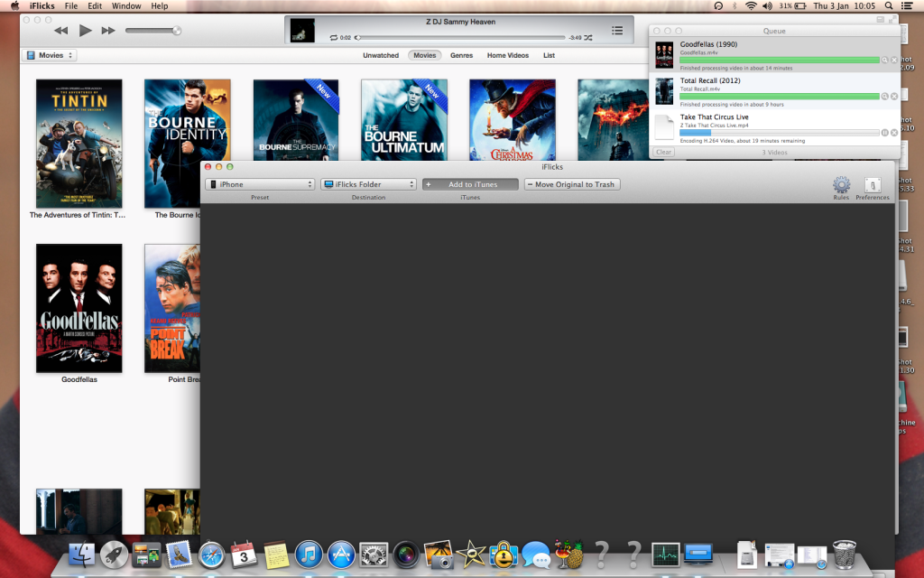Toggle the Add to iTunes option
924x578 pixels.
click(470, 184)
